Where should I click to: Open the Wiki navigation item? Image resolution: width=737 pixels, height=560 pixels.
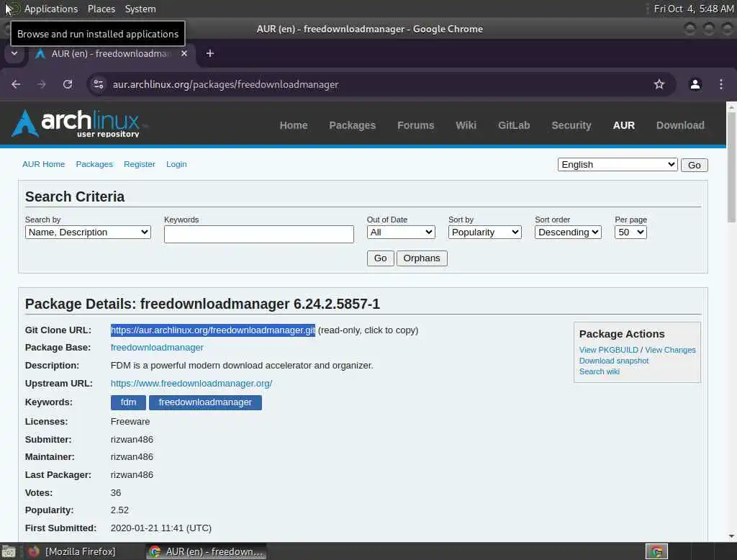coord(466,125)
